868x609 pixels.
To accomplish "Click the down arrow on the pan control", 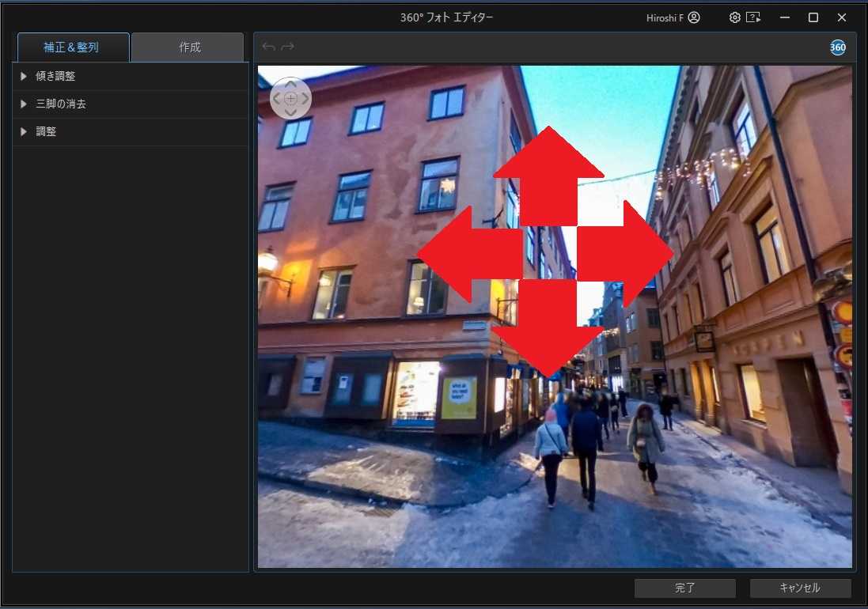I will click(290, 112).
